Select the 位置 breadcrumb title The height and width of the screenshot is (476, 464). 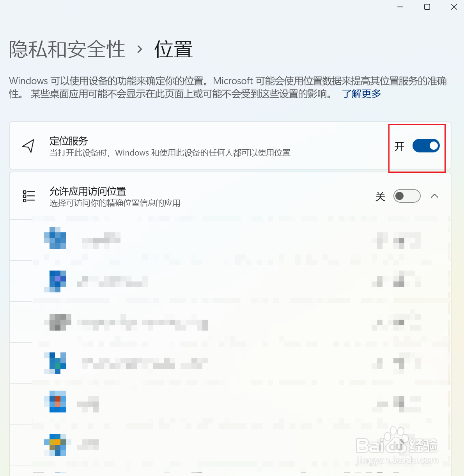pos(174,50)
